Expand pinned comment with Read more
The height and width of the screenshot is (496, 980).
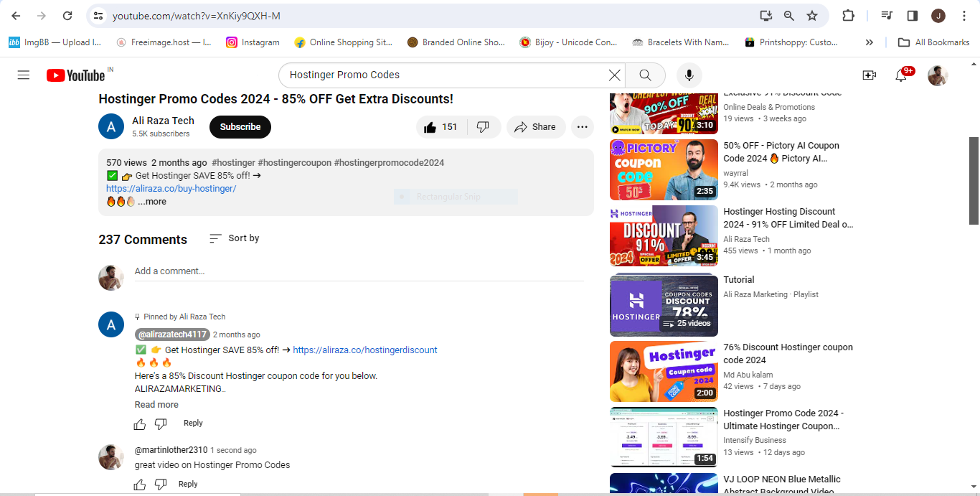pyautogui.click(x=156, y=405)
